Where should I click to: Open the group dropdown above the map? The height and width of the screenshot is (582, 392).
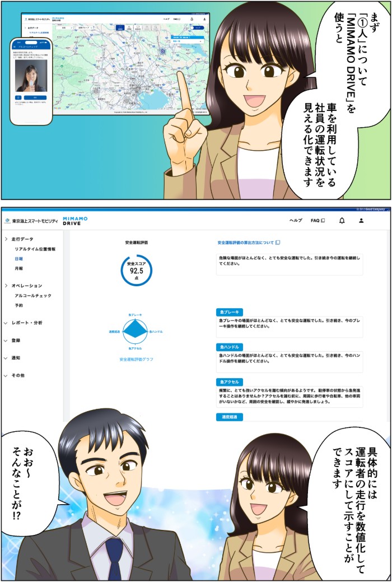84,27
